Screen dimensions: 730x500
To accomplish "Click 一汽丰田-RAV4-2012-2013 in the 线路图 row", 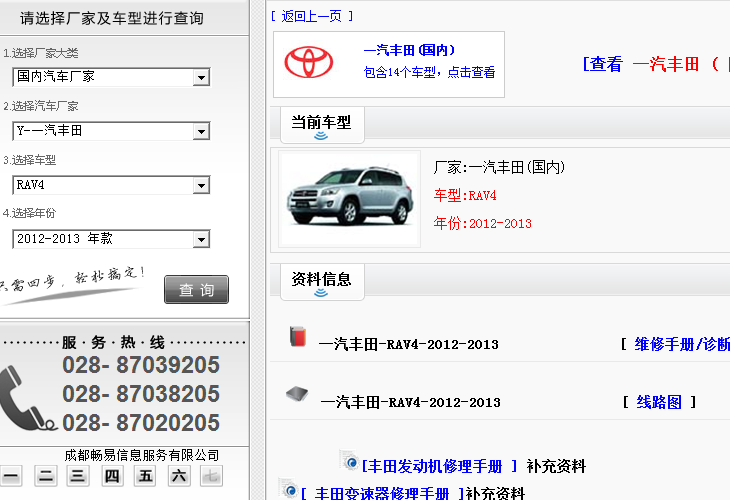I will [x=411, y=402].
